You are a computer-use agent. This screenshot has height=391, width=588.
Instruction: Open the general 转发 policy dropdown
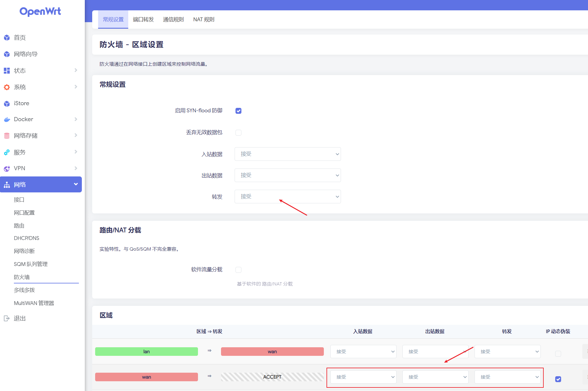pos(287,197)
